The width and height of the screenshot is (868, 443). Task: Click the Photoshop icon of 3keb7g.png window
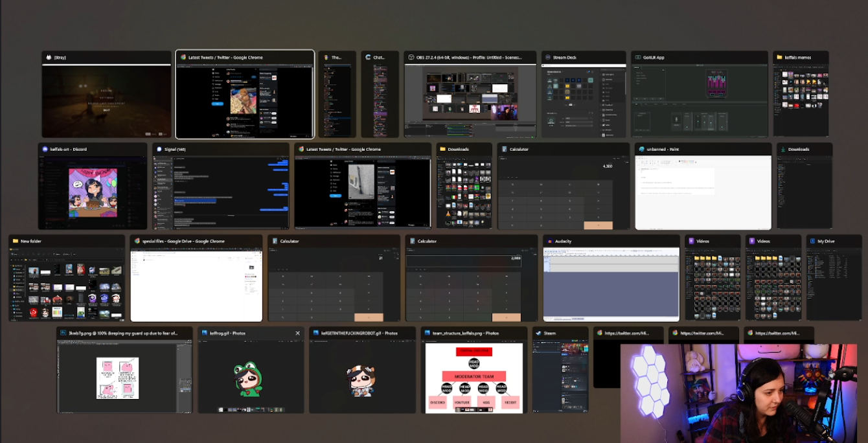coord(63,334)
